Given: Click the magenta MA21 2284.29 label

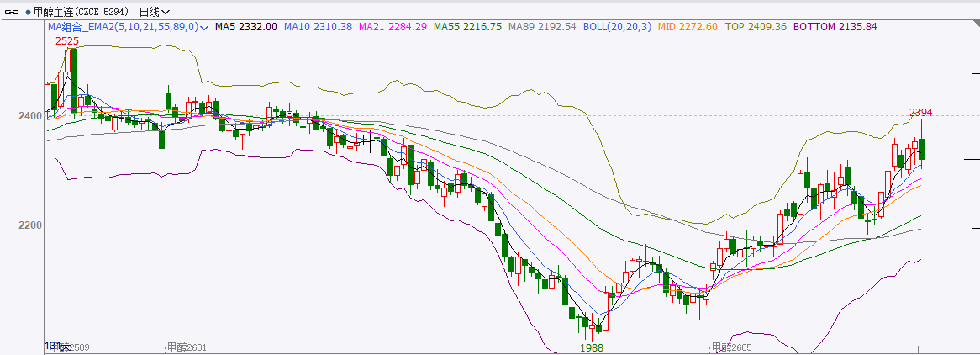Looking at the screenshot, I should pyautogui.click(x=393, y=27).
